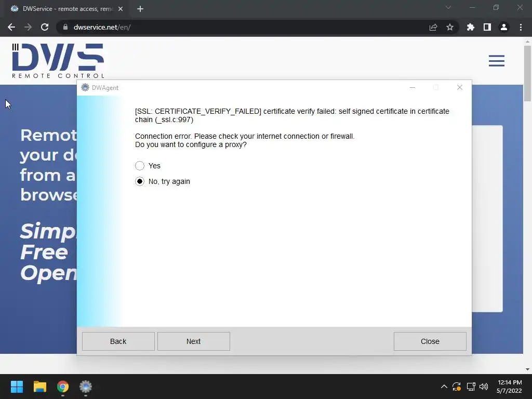Open volume tray icon
Image resolution: width=532 pixels, height=399 pixels.
click(x=484, y=387)
